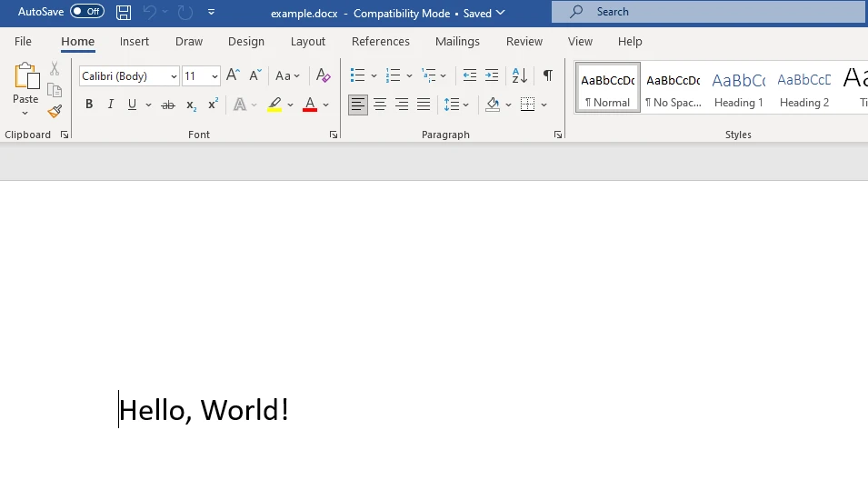Click the Increase Indent icon

[x=492, y=76]
